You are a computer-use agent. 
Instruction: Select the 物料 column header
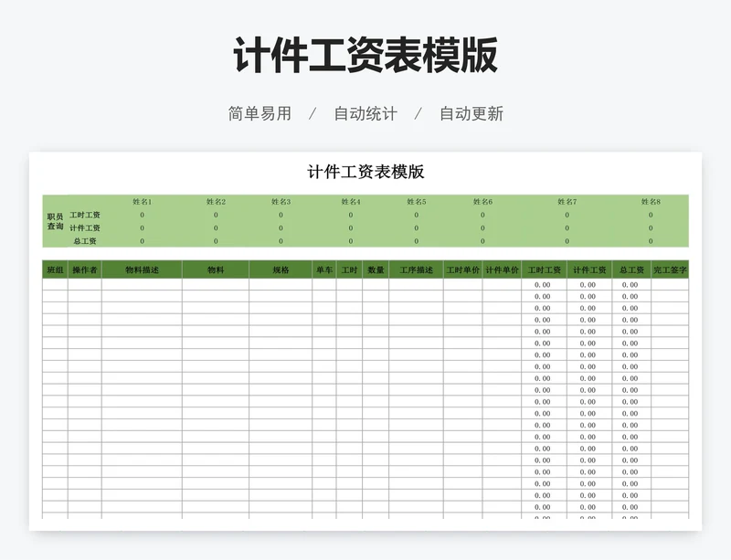(x=216, y=269)
